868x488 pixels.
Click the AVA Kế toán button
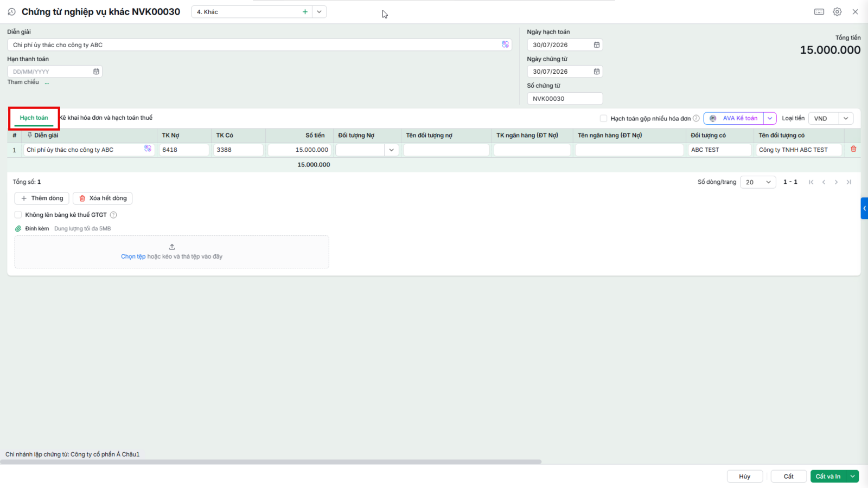tap(734, 118)
